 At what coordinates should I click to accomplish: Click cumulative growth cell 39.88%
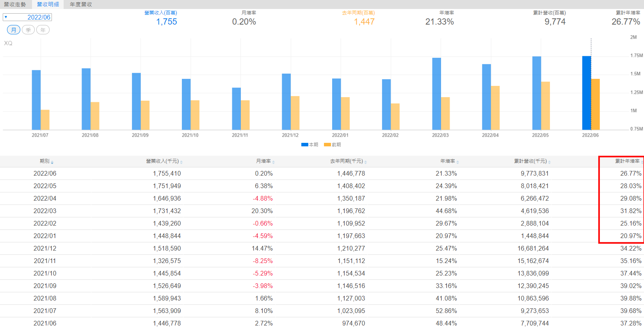631,298
